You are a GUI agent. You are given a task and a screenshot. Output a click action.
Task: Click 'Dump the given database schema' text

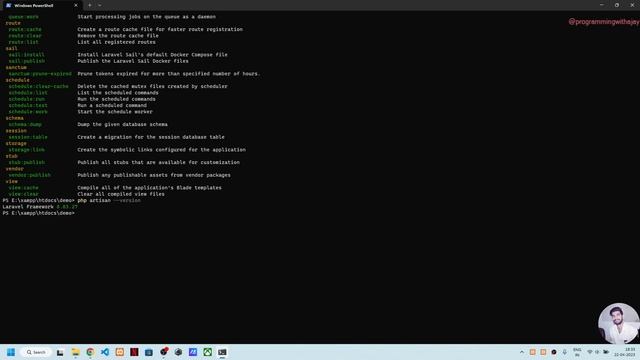click(122, 124)
